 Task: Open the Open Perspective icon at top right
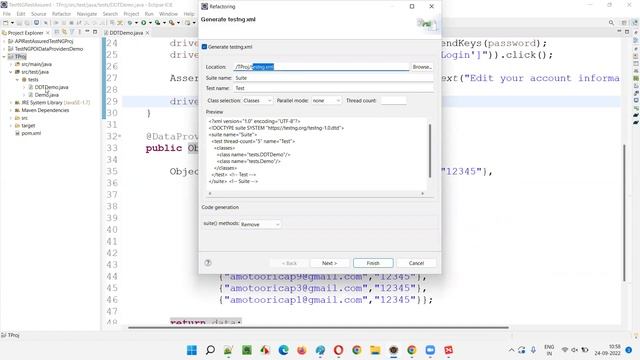(x=624, y=23)
